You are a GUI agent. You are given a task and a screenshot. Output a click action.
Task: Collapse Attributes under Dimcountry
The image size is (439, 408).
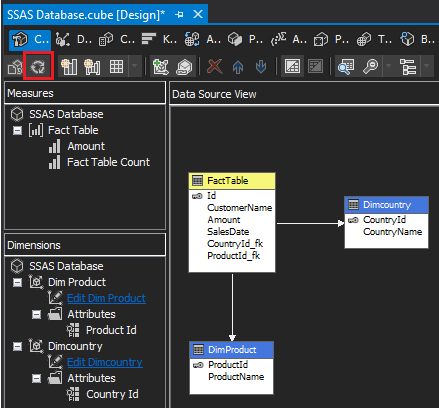[37, 379]
